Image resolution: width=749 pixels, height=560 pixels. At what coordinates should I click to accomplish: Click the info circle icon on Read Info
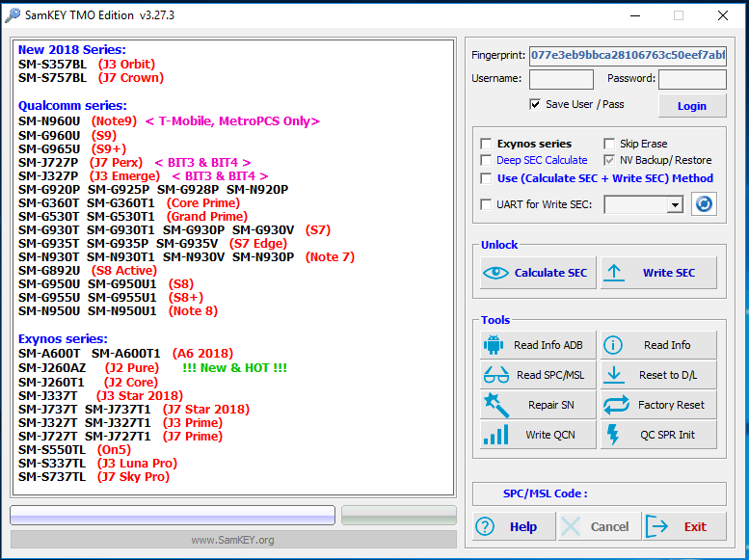click(x=613, y=345)
